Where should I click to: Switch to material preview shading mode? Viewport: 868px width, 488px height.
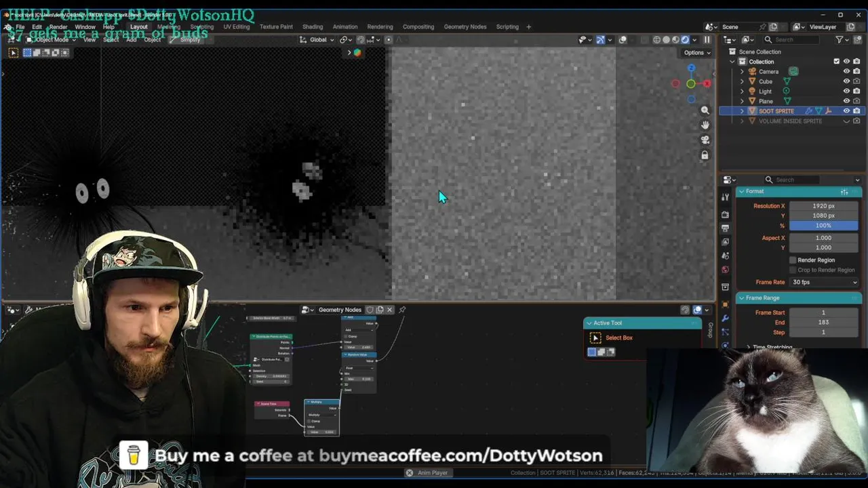(x=675, y=39)
